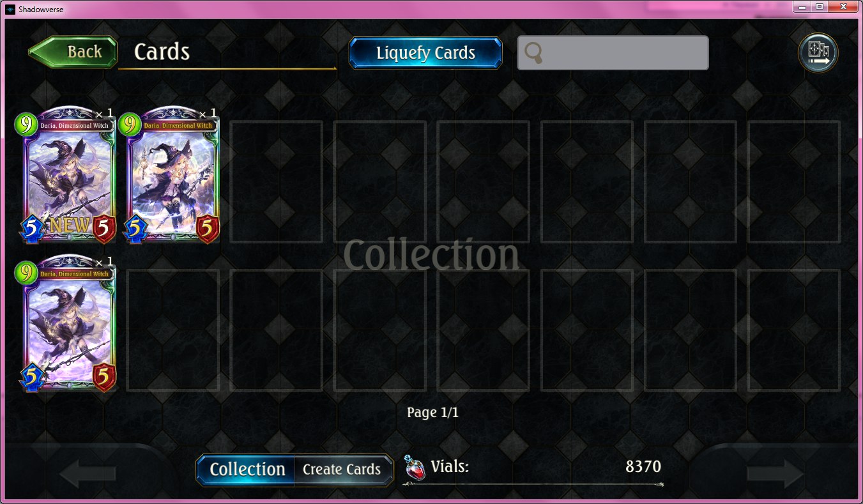Click the deck export icon top right
Image resolution: width=863 pixels, height=504 pixels.
coord(818,52)
